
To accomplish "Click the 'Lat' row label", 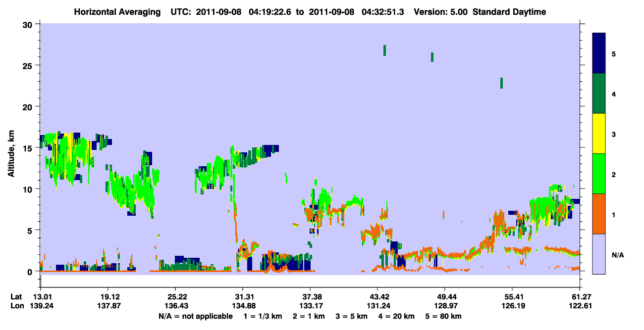I will 16,297.
